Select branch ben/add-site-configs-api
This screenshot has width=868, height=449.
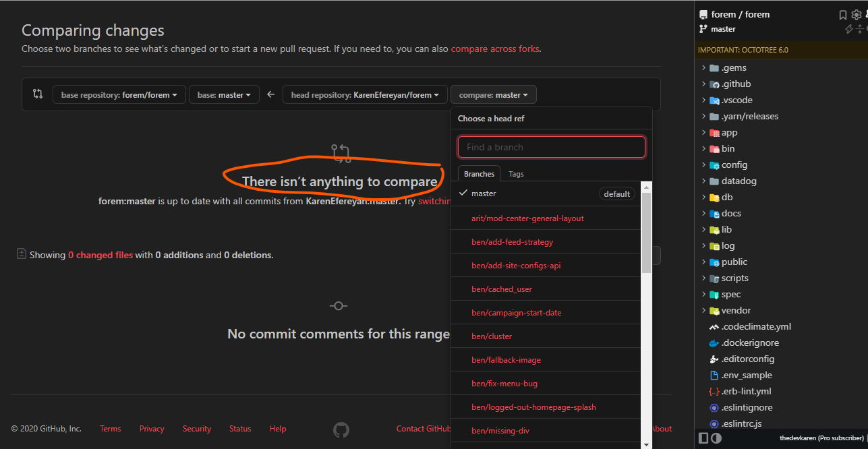click(x=546, y=265)
